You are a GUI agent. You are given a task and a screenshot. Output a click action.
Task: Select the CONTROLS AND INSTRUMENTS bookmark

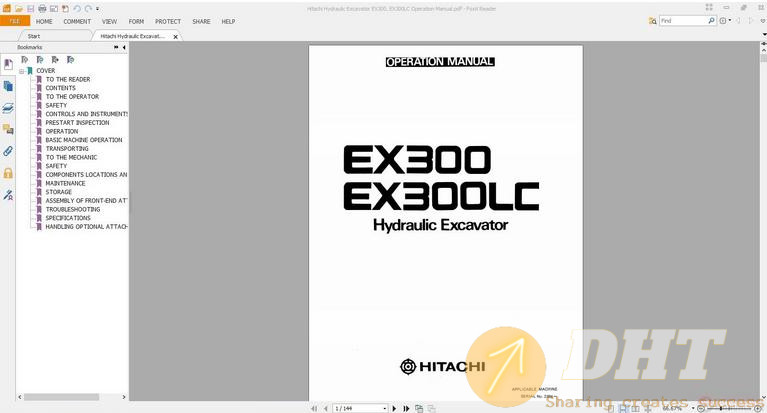[x=87, y=114]
